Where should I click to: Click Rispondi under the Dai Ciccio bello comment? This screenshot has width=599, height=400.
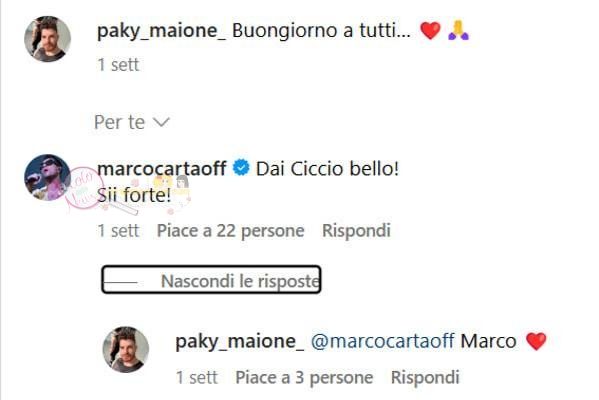coord(356,230)
